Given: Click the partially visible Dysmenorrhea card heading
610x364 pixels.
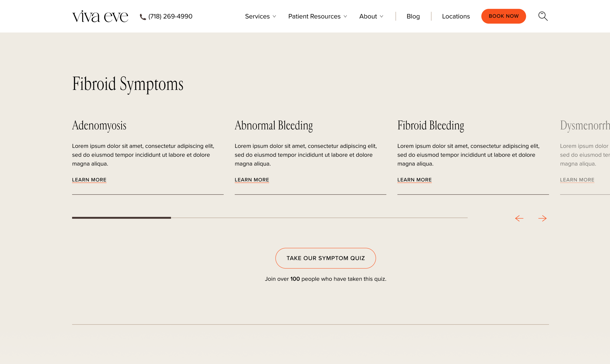Looking at the screenshot, I should [x=584, y=125].
